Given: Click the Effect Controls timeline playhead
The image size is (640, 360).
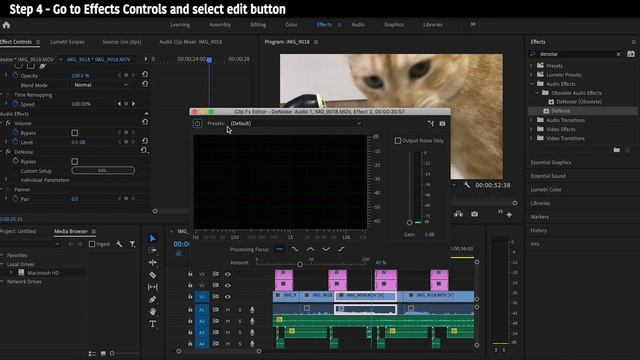Looking at the screenshot, I should pos(209,60).
